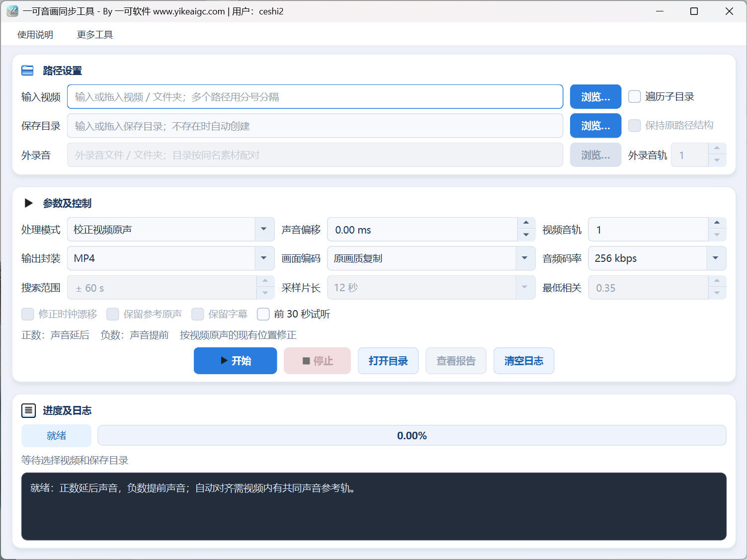Click 清空日志 button

pos(524,361)
